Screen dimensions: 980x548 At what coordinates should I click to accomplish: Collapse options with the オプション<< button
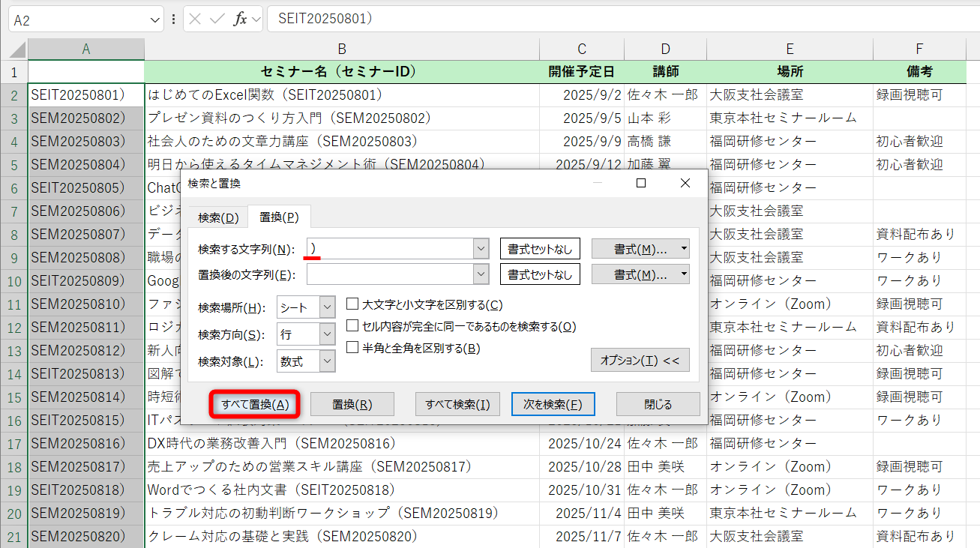click(x=640, y=360)
